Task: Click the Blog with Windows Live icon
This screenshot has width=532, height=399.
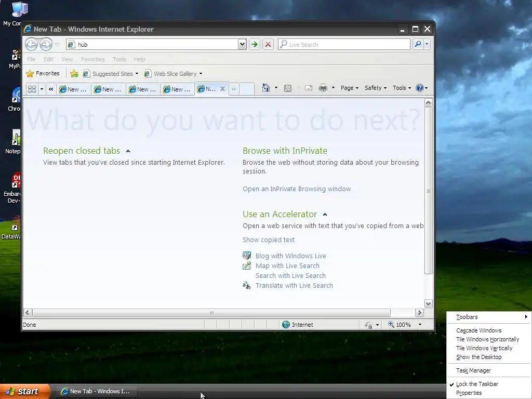Action: pyautogui.click(x=247, y=256)
